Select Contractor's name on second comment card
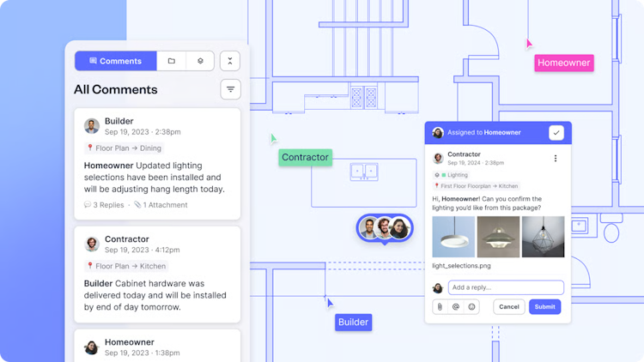This screenshot has width=644, height=362. pos(127,238)
